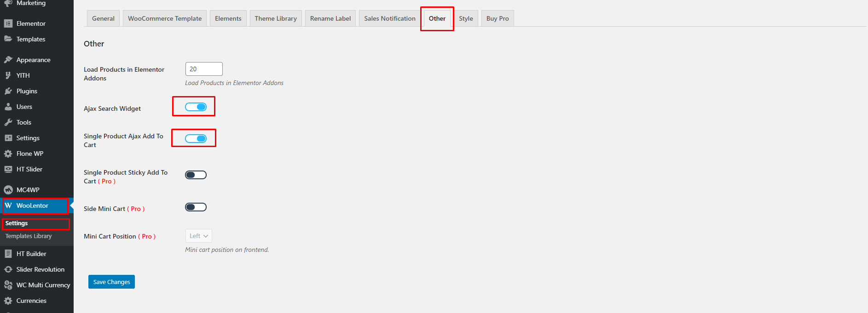Focus the Load Products number field
This screenshot has height=313, width=868.
[204, 69]
